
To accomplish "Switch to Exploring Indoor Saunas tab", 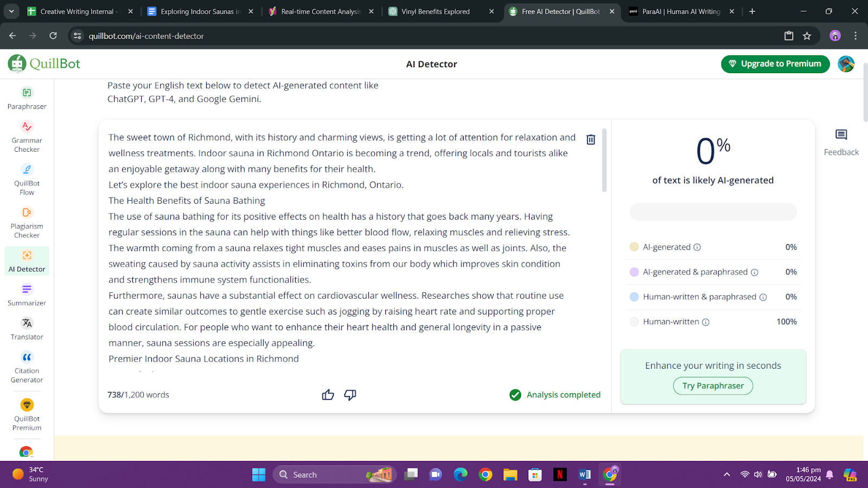I will (200, 11).
